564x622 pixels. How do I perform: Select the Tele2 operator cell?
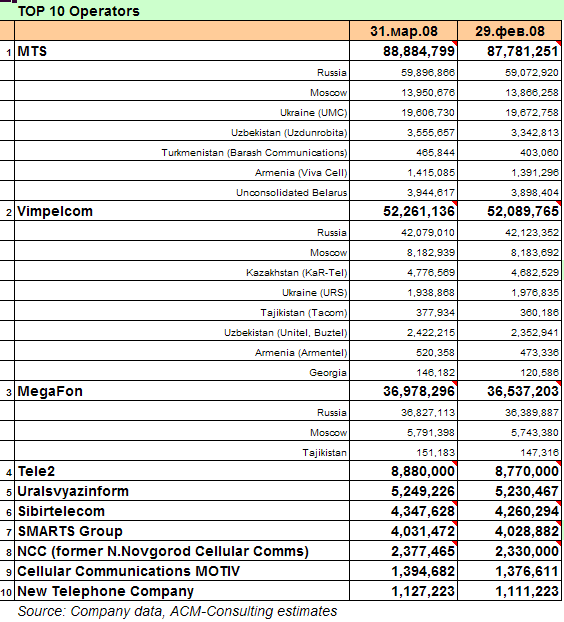pyautogui.click(x=182, y=471)
